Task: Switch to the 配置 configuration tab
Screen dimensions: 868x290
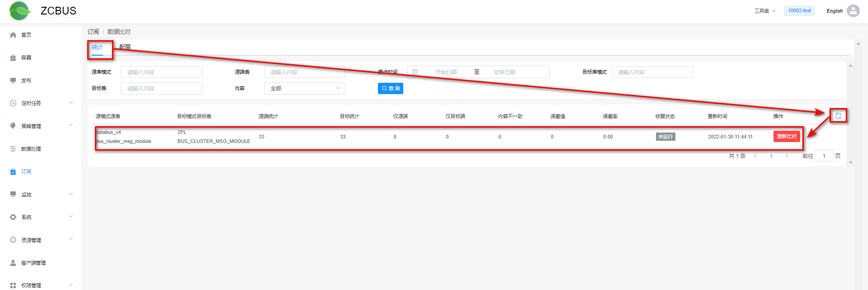Action: (x=125, y=47)
